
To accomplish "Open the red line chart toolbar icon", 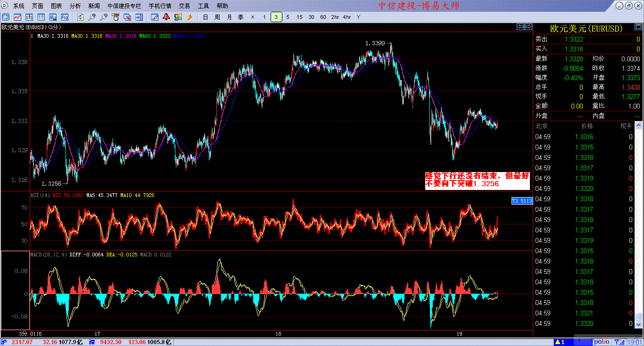I will point(17,17).
